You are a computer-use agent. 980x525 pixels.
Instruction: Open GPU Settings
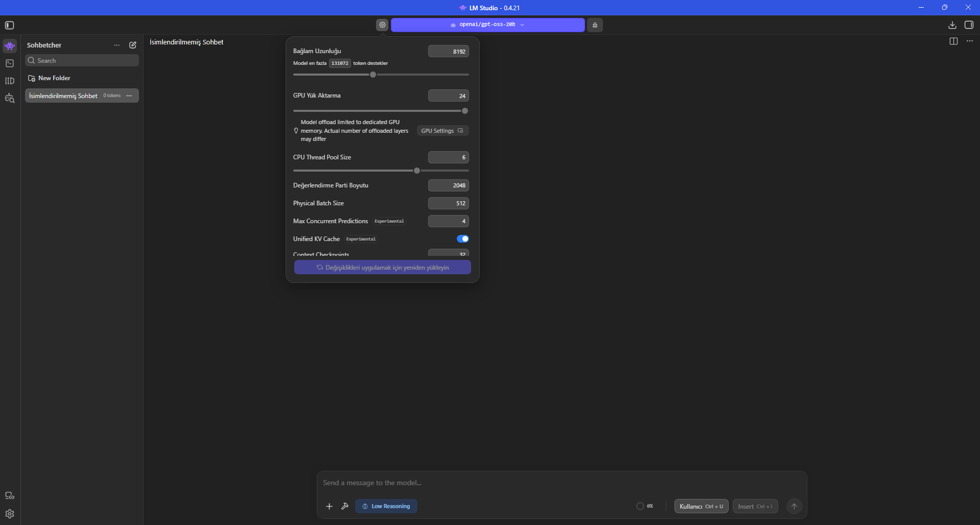pos(442,131)
